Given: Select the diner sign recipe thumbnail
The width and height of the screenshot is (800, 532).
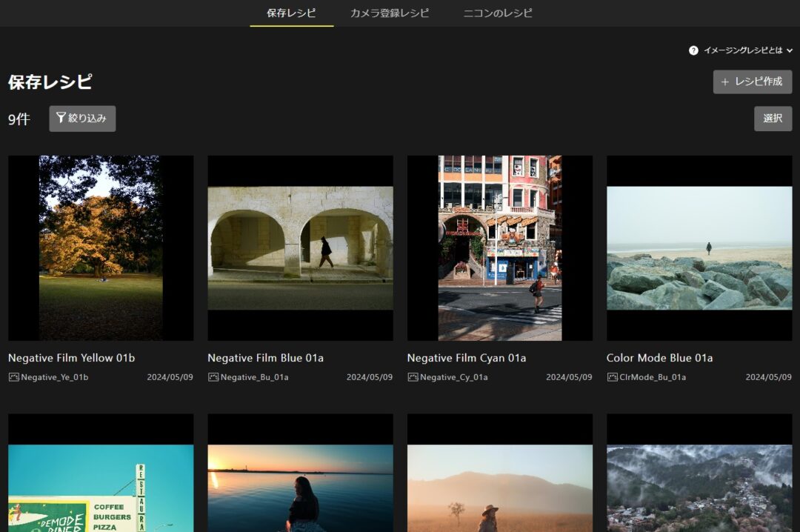Looking at the screenshot, I should coord(101,482).
